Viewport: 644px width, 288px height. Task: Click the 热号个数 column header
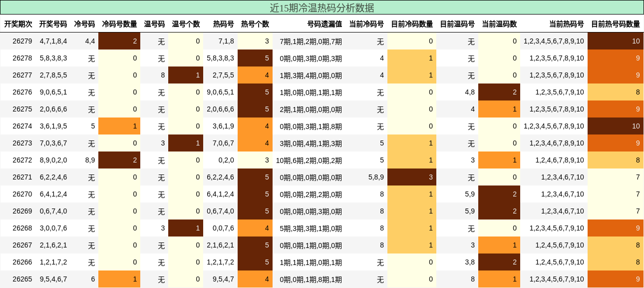[x=255, y=24]
